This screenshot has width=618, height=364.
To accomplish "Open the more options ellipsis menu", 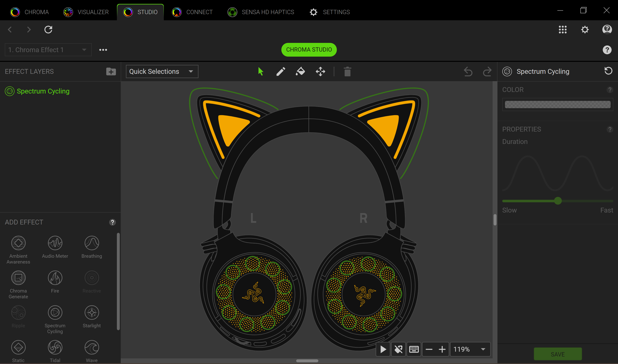I will [x=103, y=50].
